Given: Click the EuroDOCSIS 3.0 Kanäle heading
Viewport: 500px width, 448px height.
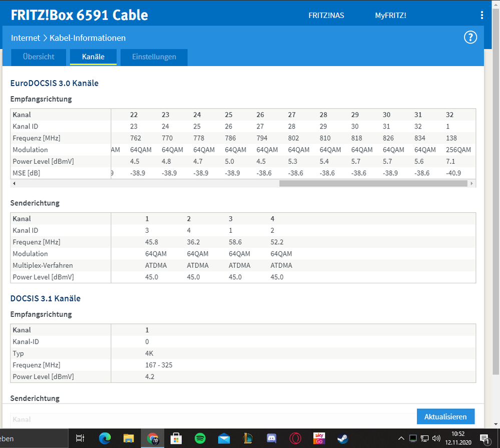Looking at the screenshot, I should 54,83.
